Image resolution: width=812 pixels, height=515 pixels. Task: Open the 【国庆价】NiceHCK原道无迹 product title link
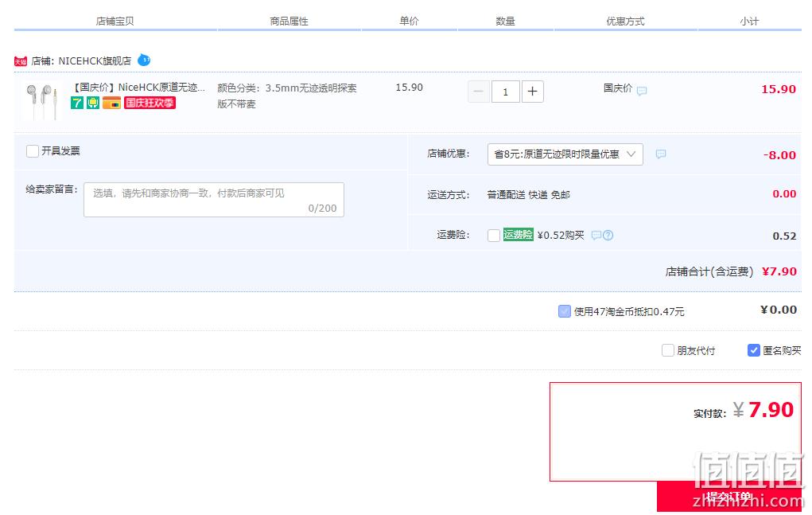[x=138, y=87]
